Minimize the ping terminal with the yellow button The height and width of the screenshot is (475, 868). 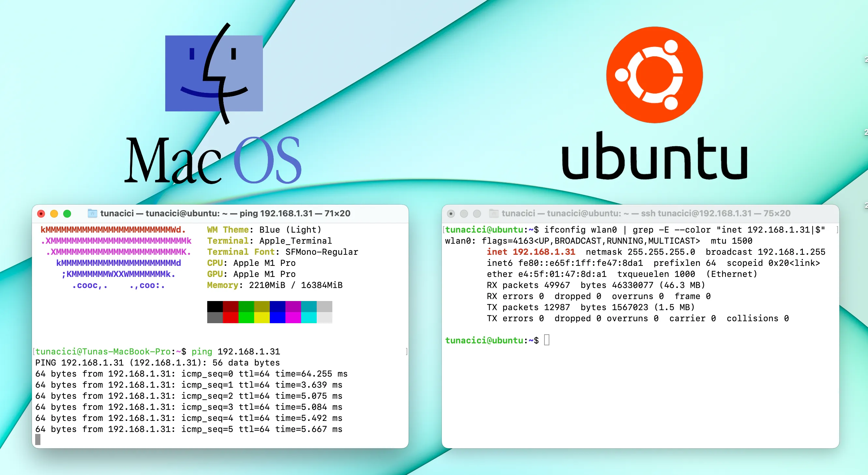(54, 214)
